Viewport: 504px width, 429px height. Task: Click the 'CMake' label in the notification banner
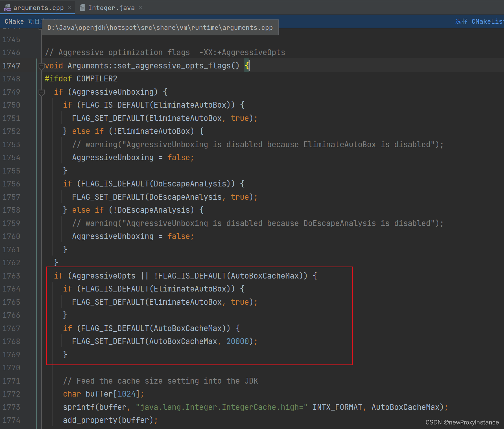click(x=14, y=21)
